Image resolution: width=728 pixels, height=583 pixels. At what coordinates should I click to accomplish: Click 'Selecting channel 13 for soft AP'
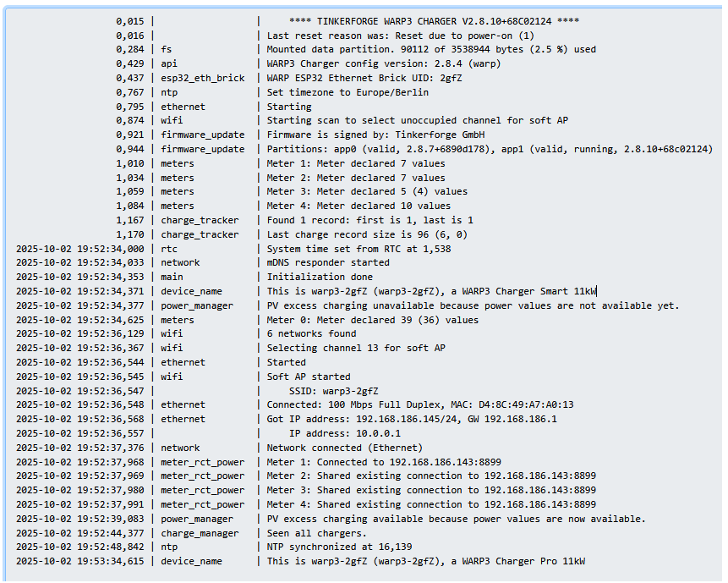pos(356,349)
